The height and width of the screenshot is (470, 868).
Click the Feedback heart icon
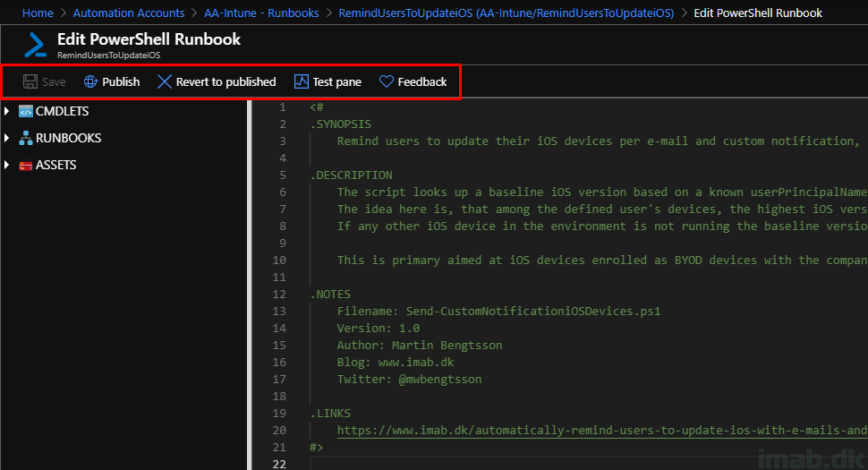click(387, 82)
